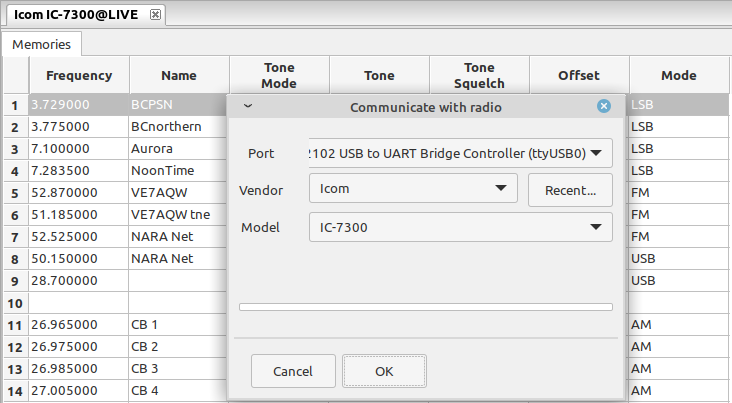This screenshot has height=403, width=732.
Task: Select frequency cell 3.775000
Action: [x=78, y=127]
